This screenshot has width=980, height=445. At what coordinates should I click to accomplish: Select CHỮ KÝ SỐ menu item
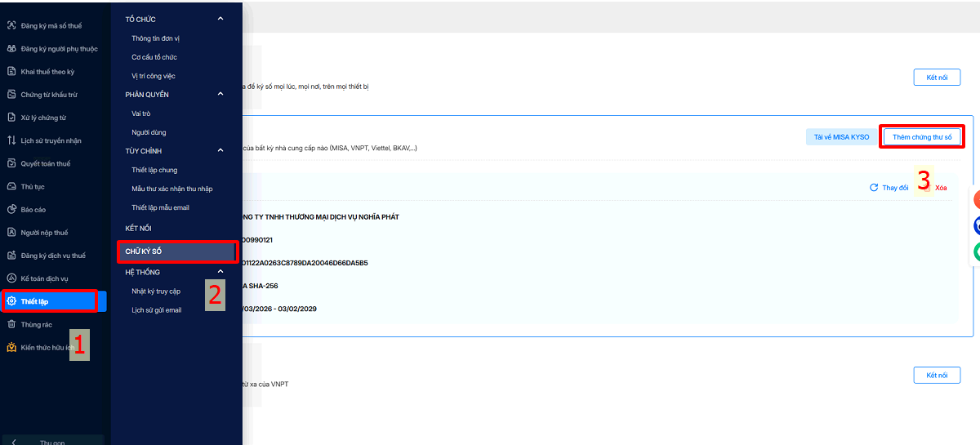click(177, 251)
